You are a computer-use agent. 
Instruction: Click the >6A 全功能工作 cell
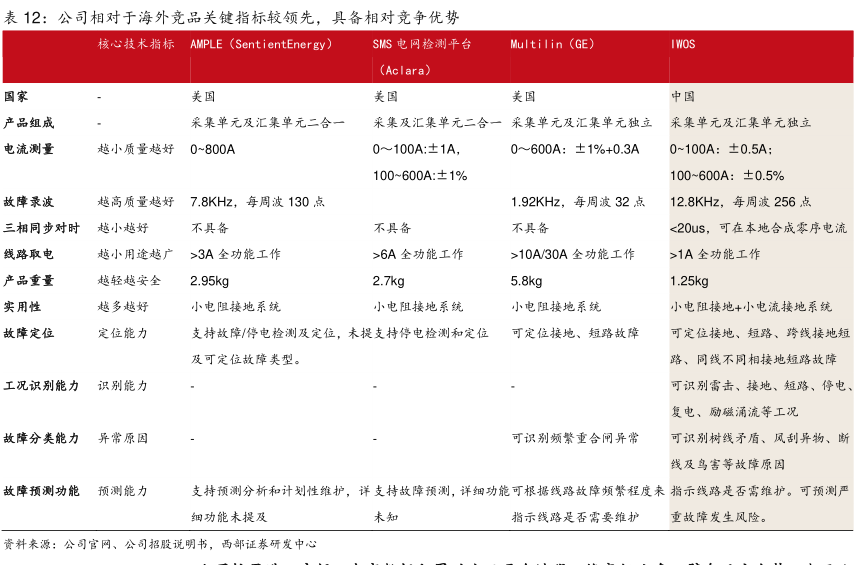pyautogui.click(x=418, y=254)
